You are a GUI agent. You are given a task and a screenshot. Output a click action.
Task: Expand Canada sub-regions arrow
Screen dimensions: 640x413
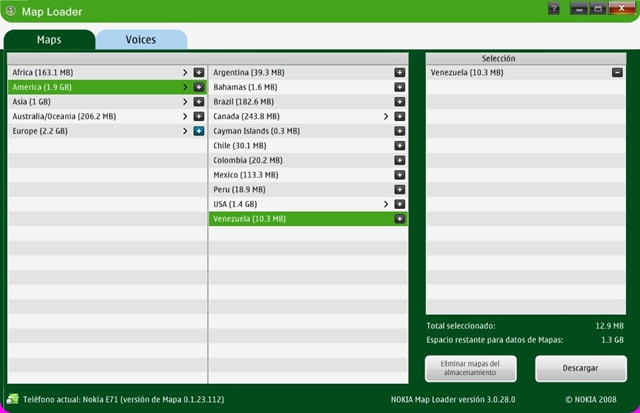[x=386, y=117]
